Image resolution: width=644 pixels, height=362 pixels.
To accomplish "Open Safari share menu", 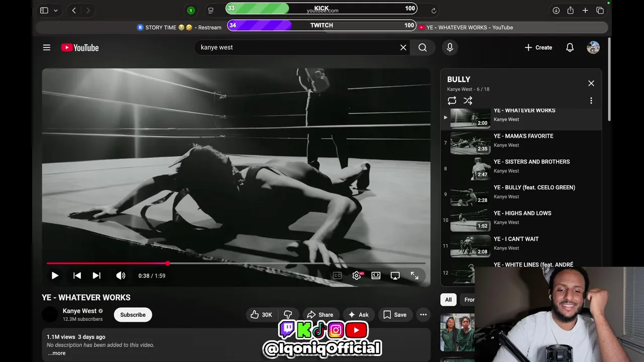I will (571, 11).
